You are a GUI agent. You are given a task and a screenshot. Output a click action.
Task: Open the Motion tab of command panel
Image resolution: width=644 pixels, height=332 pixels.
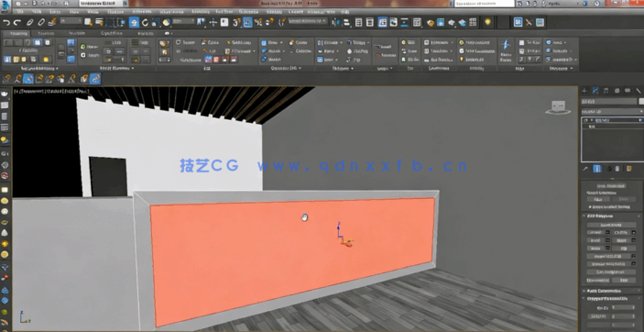click(x=617, y=91)
